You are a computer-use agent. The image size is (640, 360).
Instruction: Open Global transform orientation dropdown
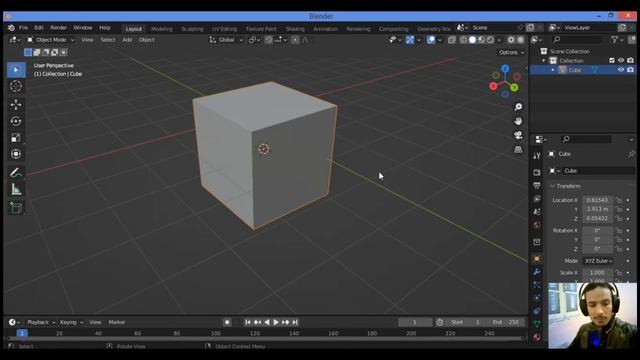(226, 40)
